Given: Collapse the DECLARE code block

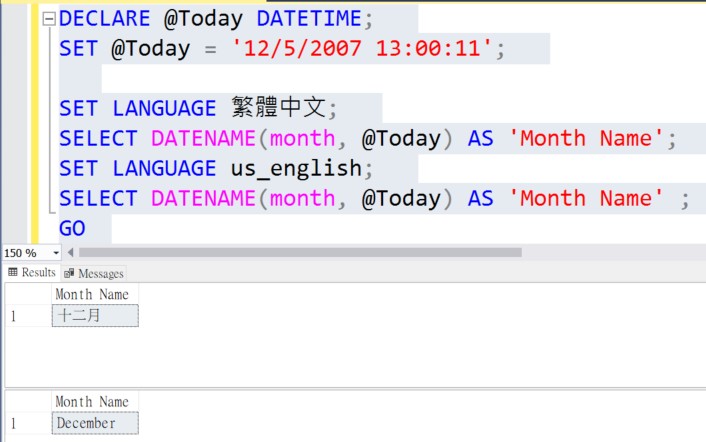Looking at the screenshot, I should click(49, 19).
